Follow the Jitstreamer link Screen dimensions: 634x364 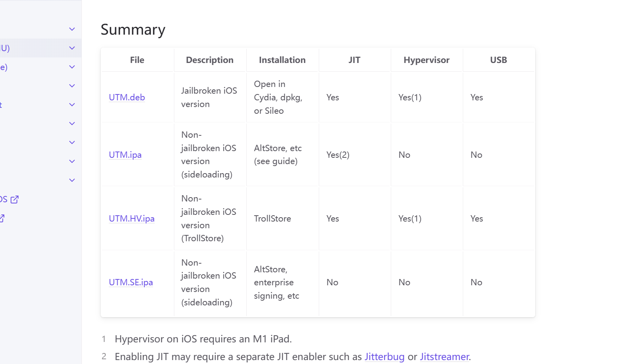pos(444,357)
